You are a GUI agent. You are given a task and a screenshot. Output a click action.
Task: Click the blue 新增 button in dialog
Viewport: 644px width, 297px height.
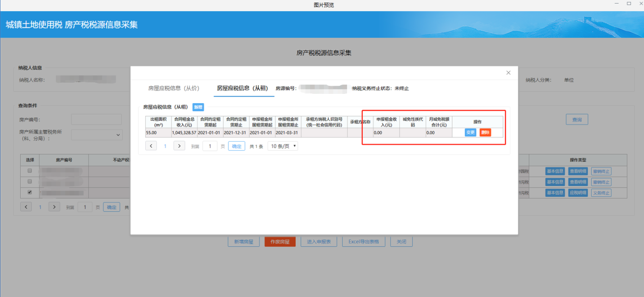coord(198,107)
